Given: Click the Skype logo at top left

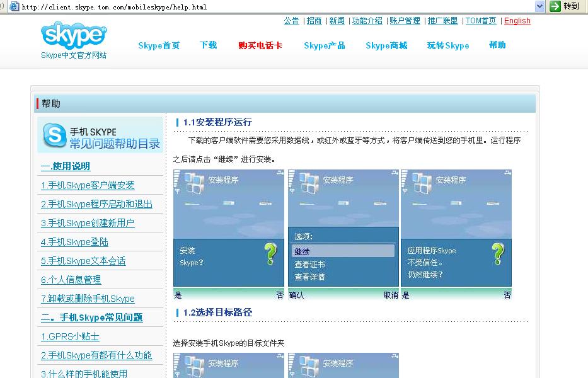Looking at the screenshot, I should pos(74,35).
